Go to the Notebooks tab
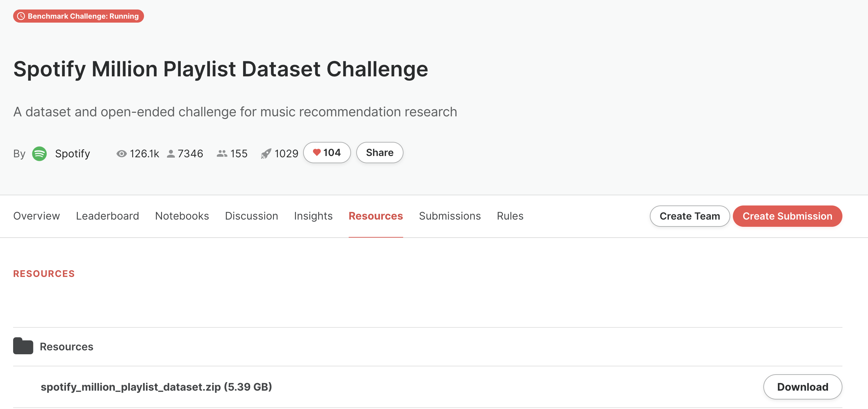 pos(182,216)
